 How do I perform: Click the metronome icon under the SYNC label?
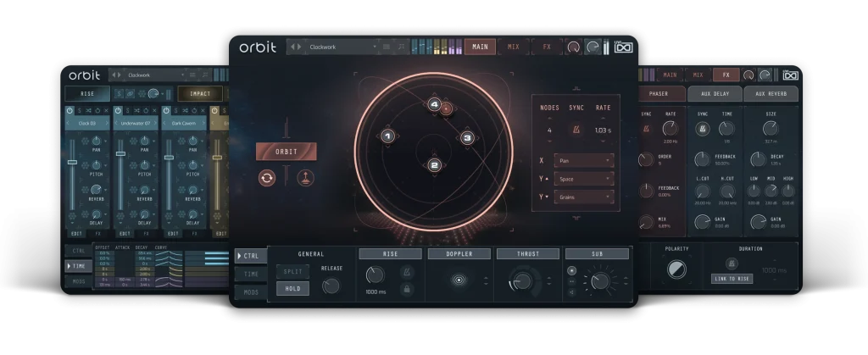point(577,130)
